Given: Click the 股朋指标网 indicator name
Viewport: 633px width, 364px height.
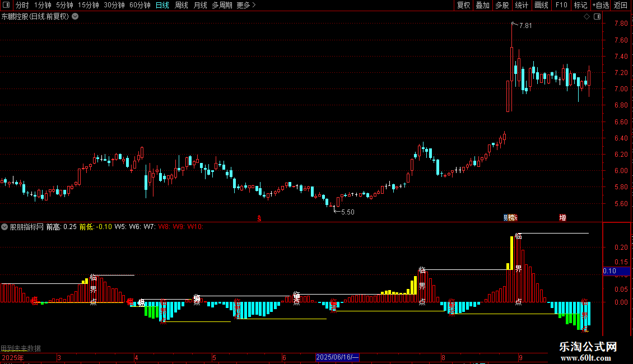Looking at the screenshot, I should click(27, 227).
